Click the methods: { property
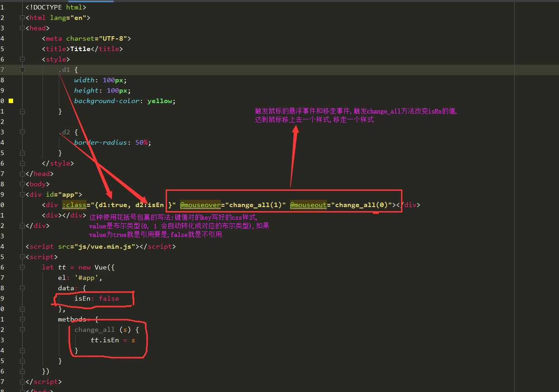 pyautogui.click(x=78, y=319)
